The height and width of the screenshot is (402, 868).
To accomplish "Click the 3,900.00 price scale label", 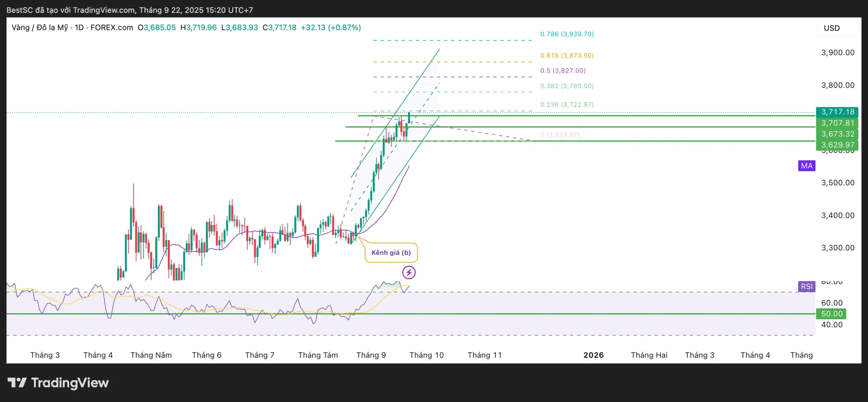I will pos(837,53).
